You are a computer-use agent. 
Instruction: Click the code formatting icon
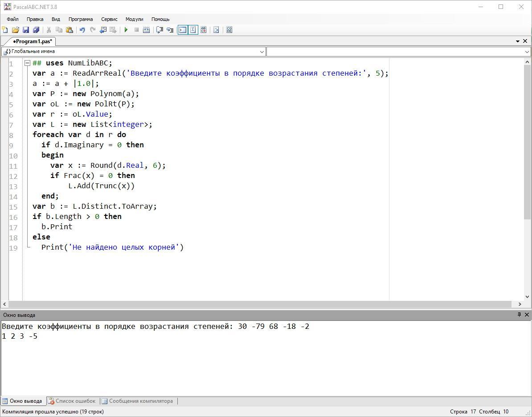(x=216, y=30)
